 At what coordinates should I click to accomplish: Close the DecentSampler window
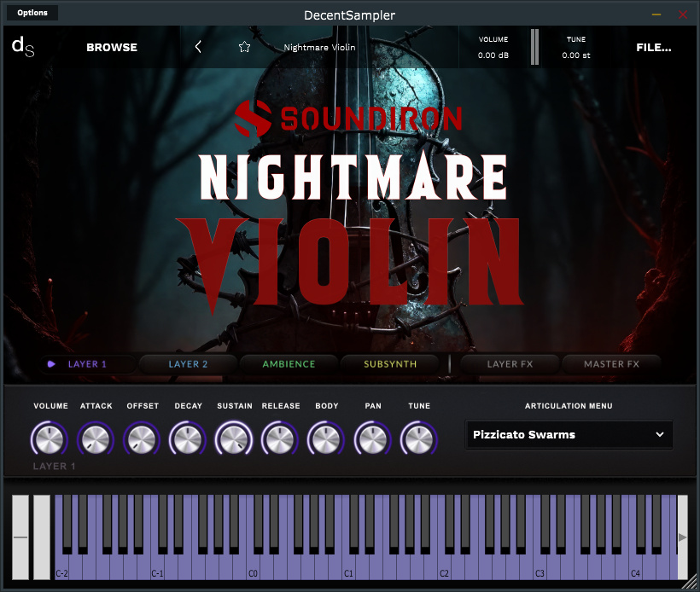coord(683,15)
